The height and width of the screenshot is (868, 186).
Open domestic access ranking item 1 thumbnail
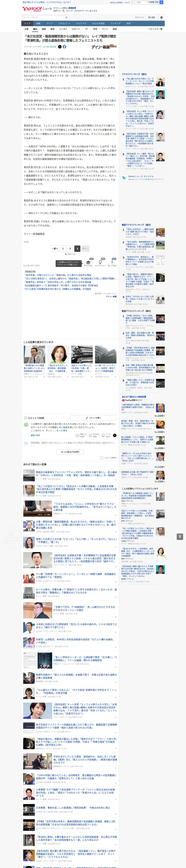(x=160, y=82)
